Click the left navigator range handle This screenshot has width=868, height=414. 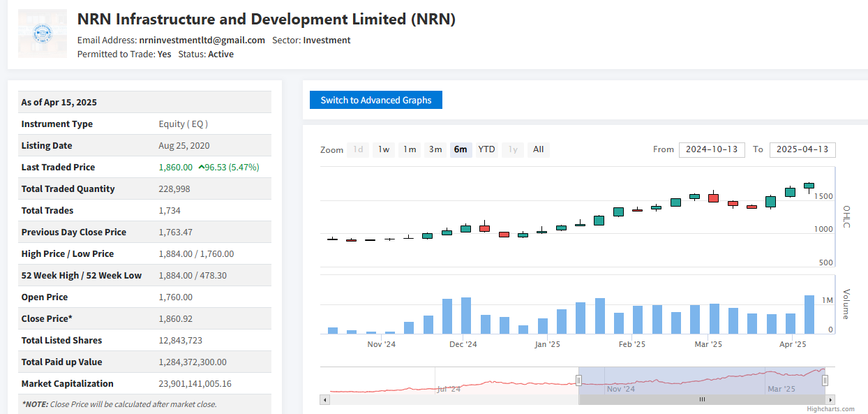coord(578,380)
